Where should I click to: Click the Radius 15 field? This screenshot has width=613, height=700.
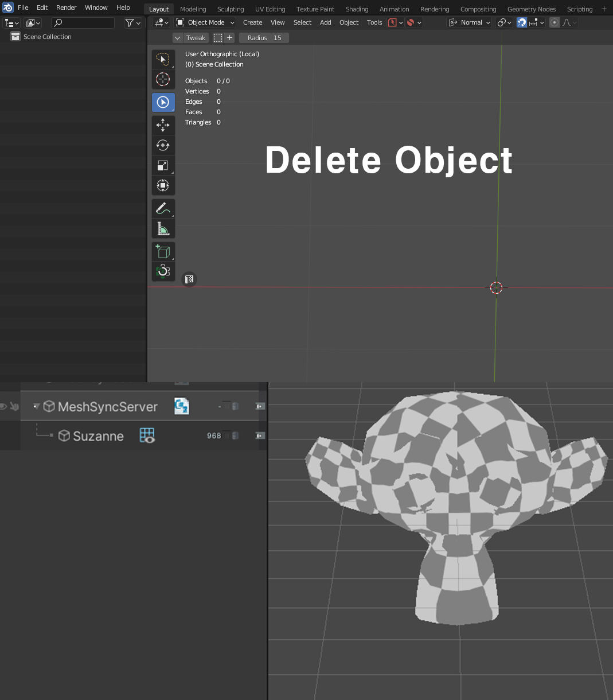pyautogui.click(x=264, y=37)
